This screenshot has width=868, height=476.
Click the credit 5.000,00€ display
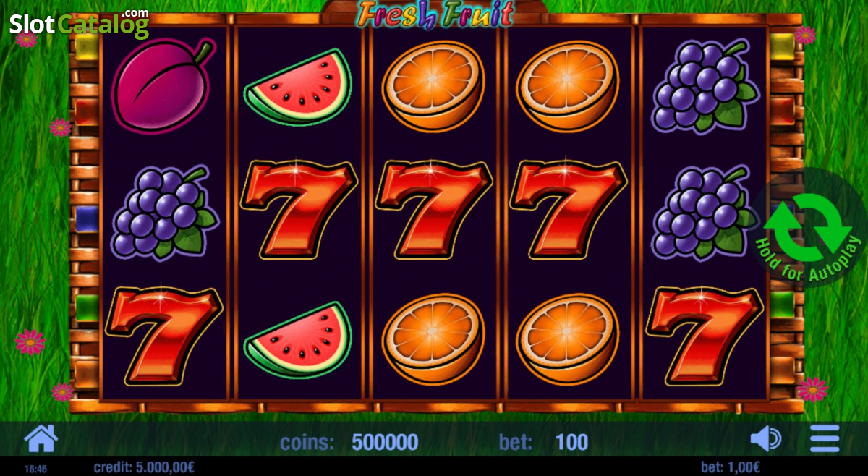point(144,467)
